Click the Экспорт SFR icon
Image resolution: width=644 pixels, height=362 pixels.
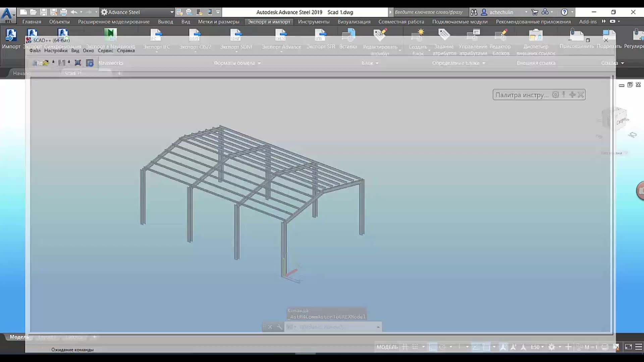point(320,35)
